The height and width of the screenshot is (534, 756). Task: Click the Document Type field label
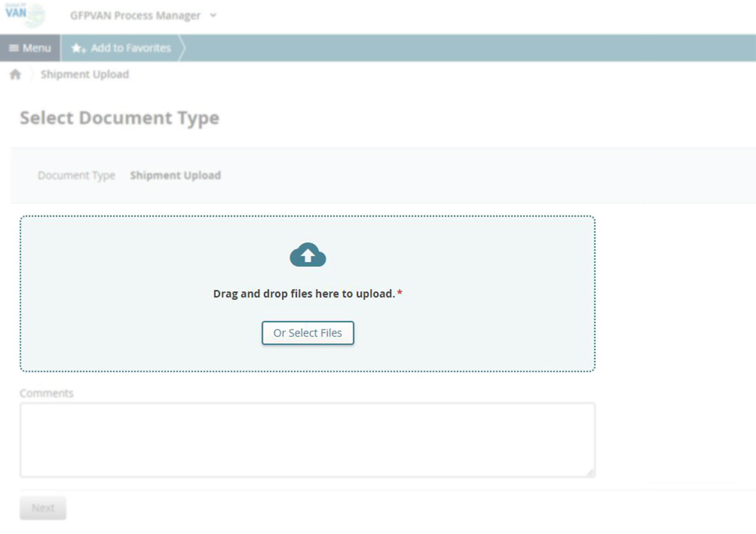77,176
